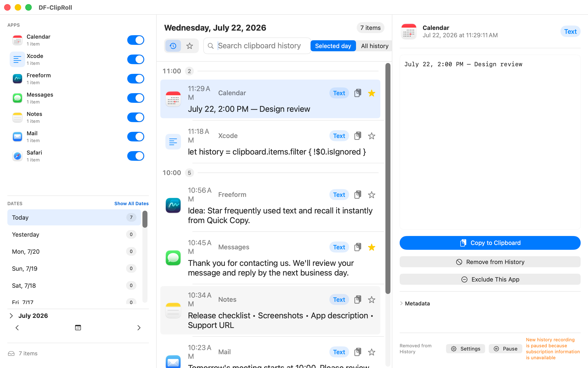The width and height of the screenshot is (588, 368).
Task: Disable the Messages app switch
Action: [136, 98]
